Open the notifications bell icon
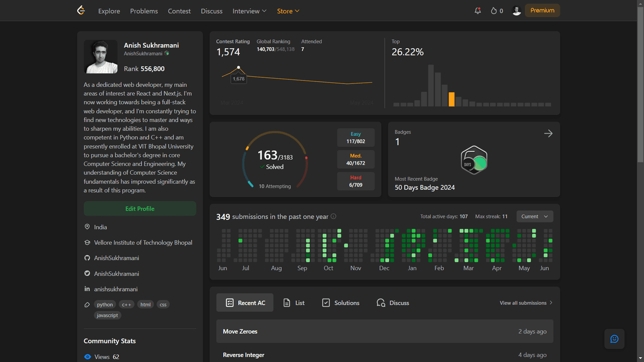 (x=478, y=11)
